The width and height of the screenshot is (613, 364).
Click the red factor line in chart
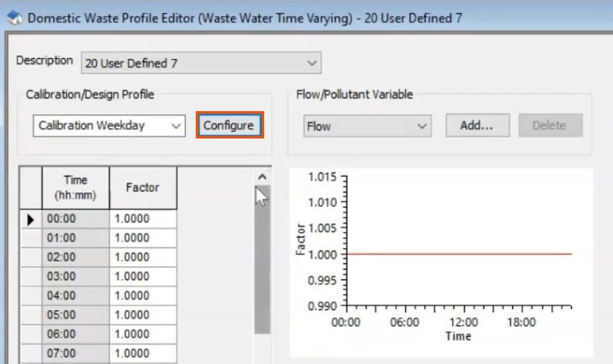(x=459, y=254)
